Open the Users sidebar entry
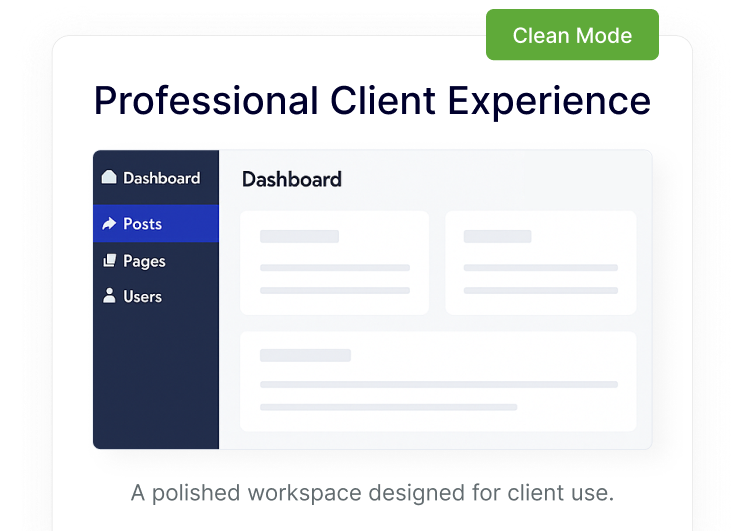Image resolution: width=747 pixels, height=531 pixels. (x=142, y=297)
